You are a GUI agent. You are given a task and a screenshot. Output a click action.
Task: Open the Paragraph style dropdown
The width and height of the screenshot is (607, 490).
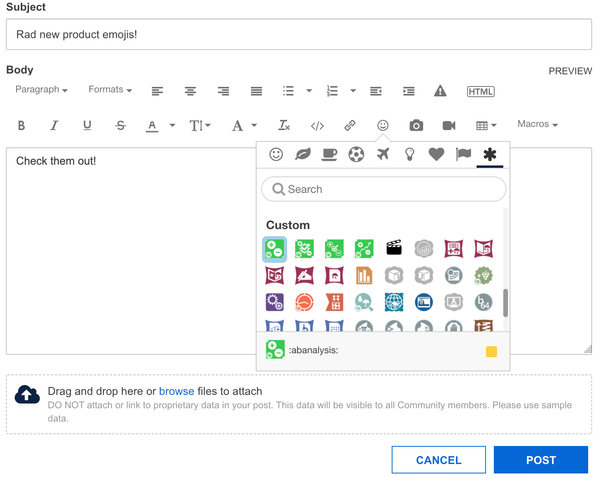click(41, 90)
